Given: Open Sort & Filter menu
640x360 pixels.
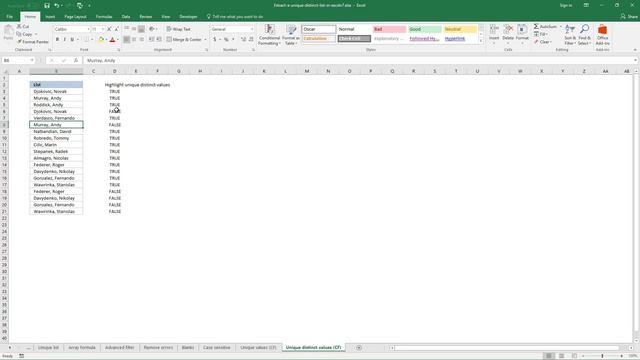Looking at the screenshot, I should pos(570,35).
